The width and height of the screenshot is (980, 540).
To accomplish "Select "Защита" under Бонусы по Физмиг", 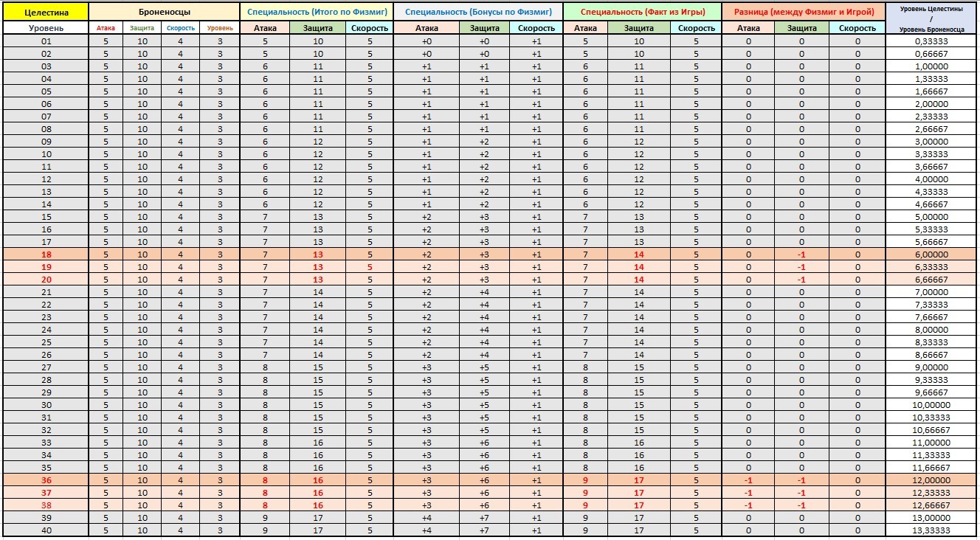I will [484, 28].
